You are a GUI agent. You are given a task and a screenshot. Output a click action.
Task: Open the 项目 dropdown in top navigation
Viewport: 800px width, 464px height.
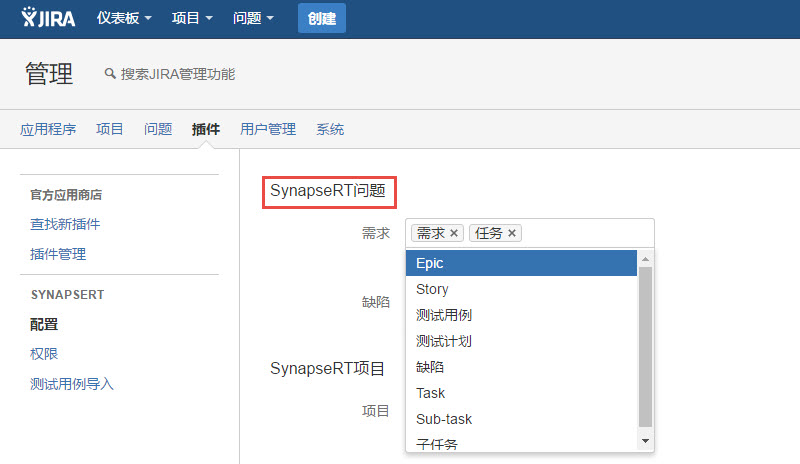click(192, 18)
